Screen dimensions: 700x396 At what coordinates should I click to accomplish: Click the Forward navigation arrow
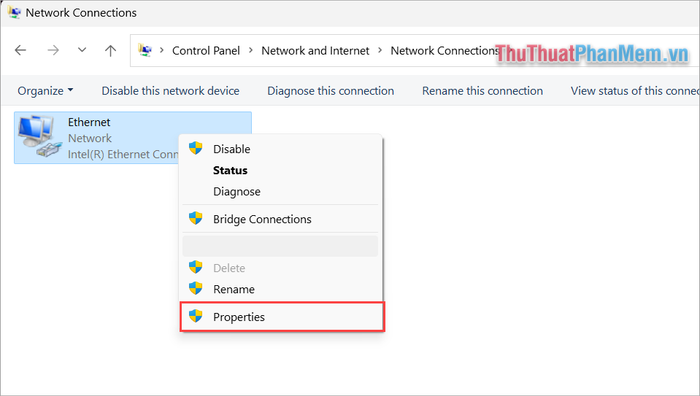53,50
